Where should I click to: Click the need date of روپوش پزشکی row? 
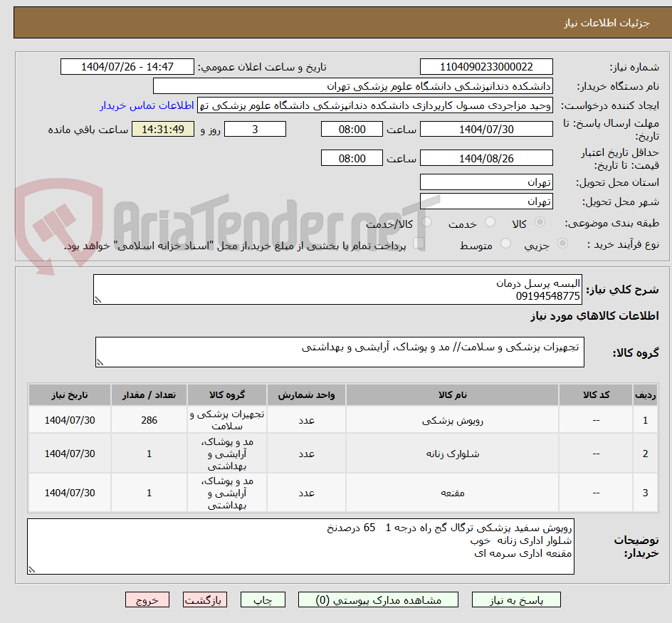point(70,420)
